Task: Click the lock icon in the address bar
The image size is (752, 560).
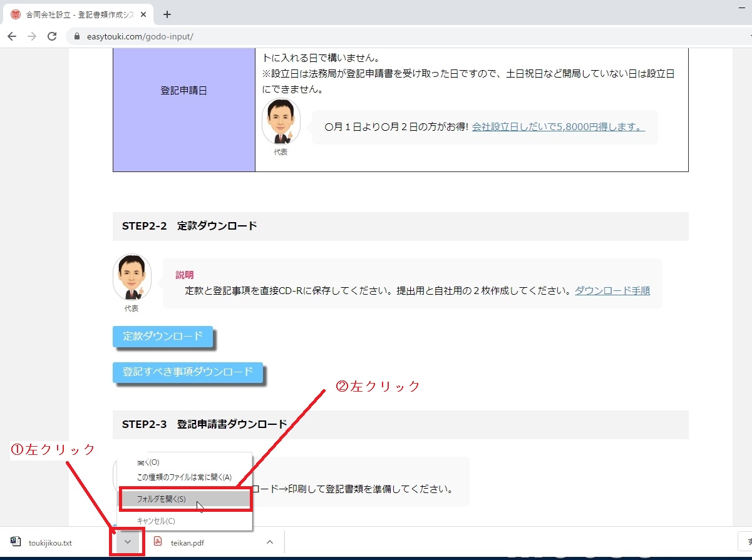Action: point(78,36)
